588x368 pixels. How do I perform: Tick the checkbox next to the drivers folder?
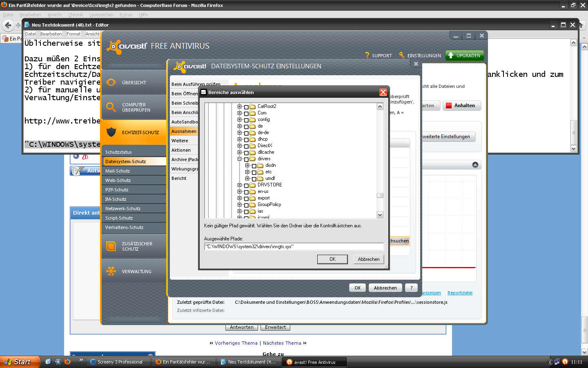point(246,159)
